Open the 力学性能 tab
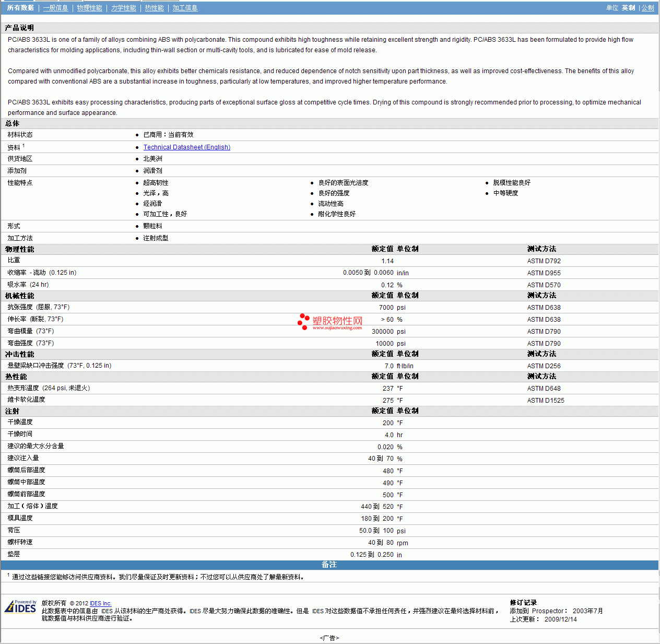 [x=123, y=8]
